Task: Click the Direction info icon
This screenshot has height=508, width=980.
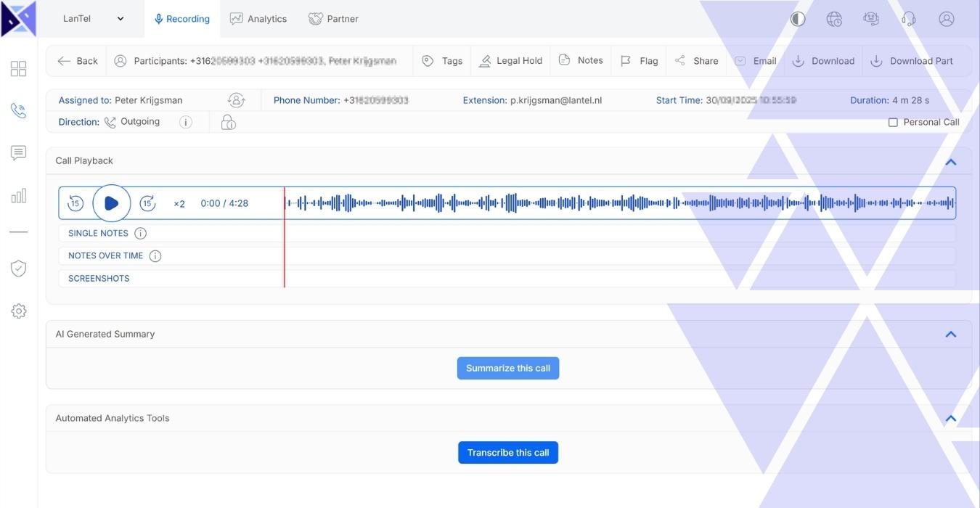Action: tap(186, 122)
